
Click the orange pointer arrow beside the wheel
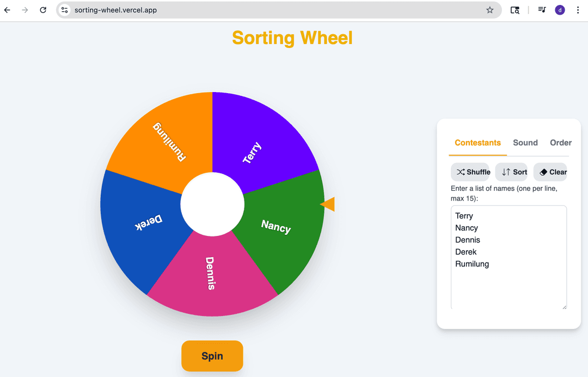328,204
